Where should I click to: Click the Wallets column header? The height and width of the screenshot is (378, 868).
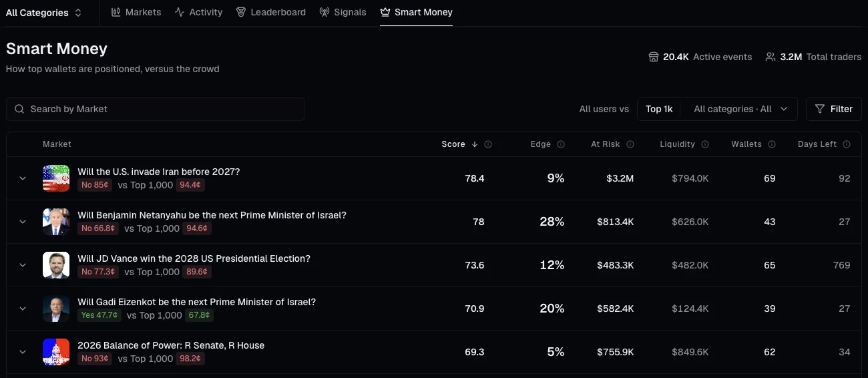(x=746, y=144)
